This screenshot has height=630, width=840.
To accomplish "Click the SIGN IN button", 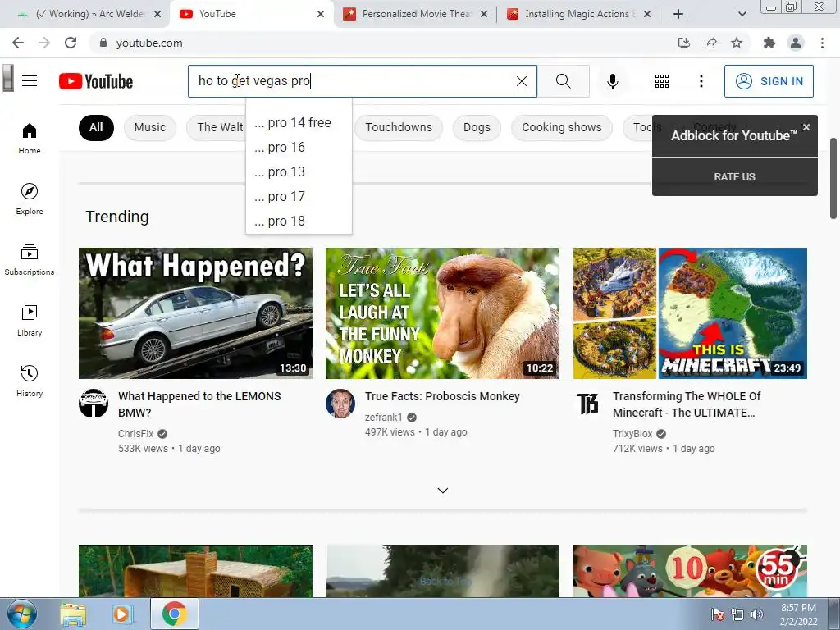I will 769,81.
